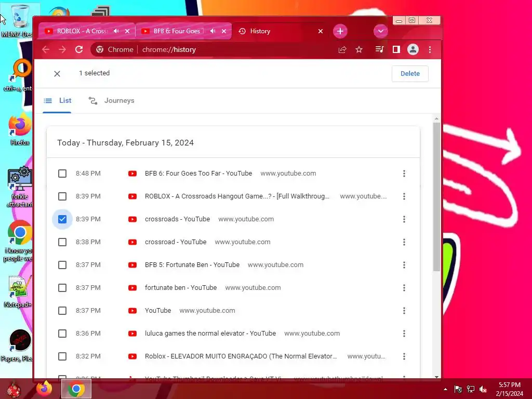Viewport: 532px width, 399px height.
Task: Click the scrollbar down arrow
Action: (436, 377)
